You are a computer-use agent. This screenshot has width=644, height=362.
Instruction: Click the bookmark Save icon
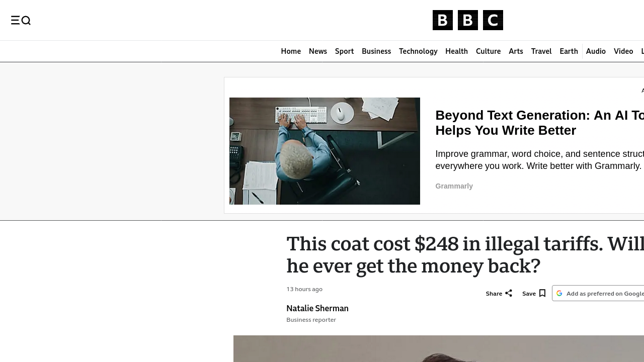[542, 293]
